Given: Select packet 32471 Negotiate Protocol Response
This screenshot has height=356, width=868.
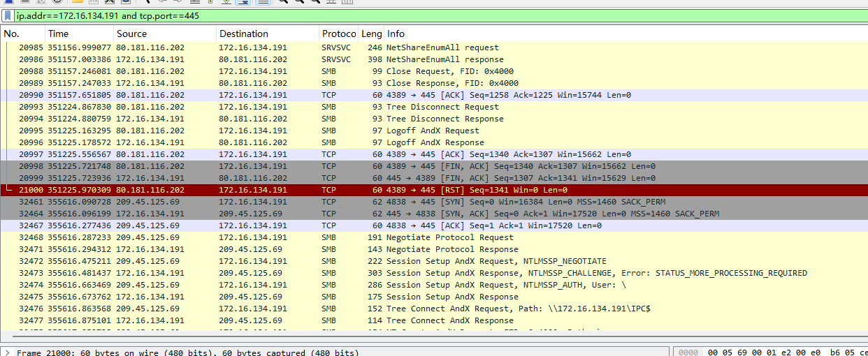Looking at the screenshot, I should pos(434,249).
